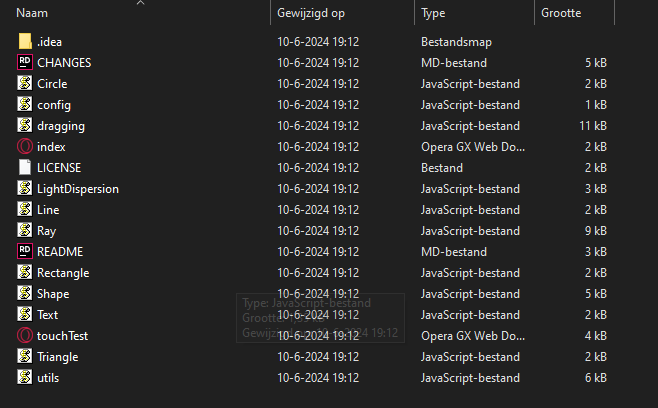
Task: Select the README markdown file icon
Action: (x=25, y=252)
